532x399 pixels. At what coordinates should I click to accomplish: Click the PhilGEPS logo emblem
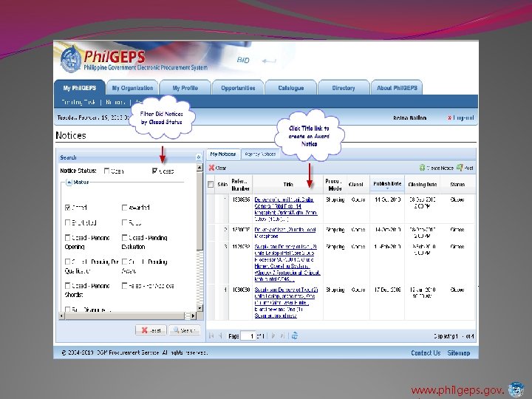point(71,58)
